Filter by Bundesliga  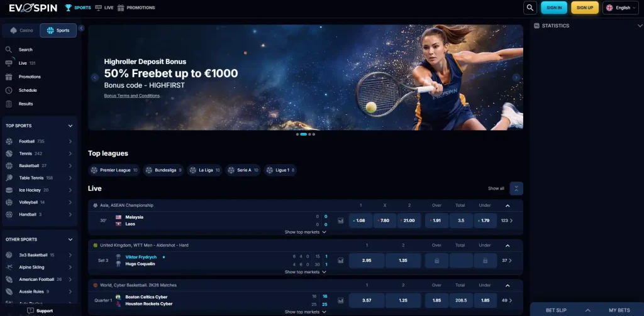pyautogui.click(x=164, y=170)
